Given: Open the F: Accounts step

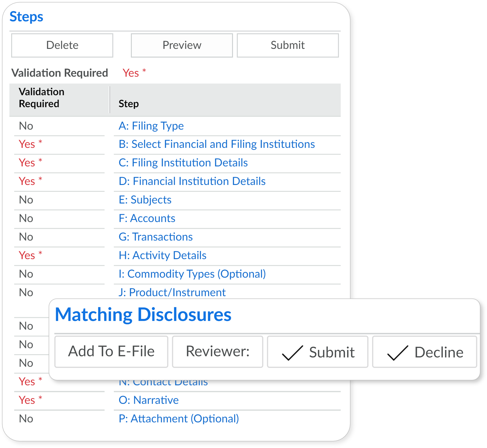Looking at the screenshot, I should click(147, 219).
